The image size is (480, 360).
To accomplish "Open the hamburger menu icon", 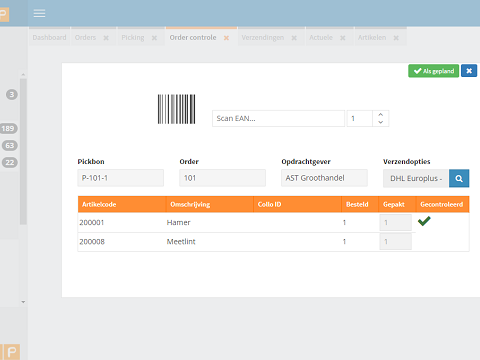I will (x=39, y=14).
